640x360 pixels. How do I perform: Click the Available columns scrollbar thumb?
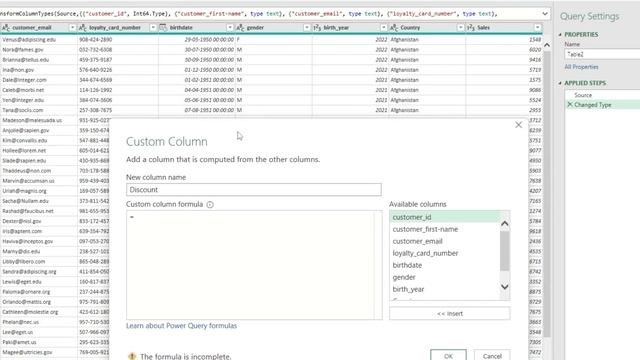pos(504,251)
